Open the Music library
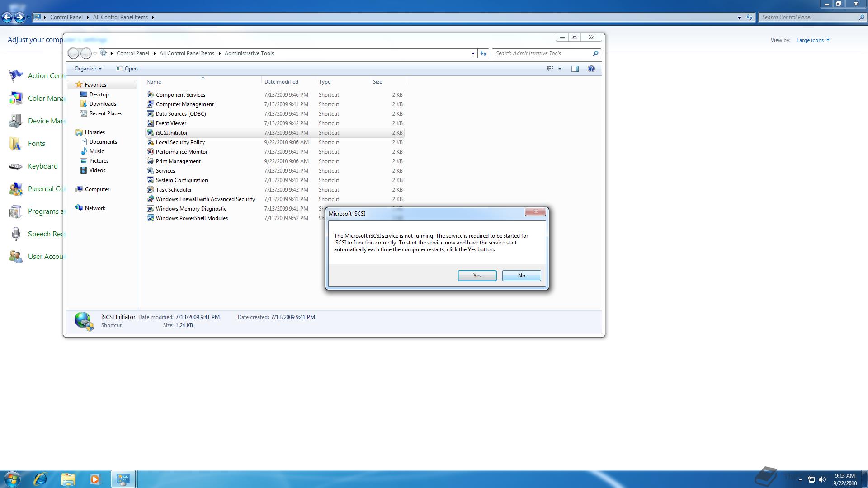Viewport: 868px width, 488px height. 96,151
